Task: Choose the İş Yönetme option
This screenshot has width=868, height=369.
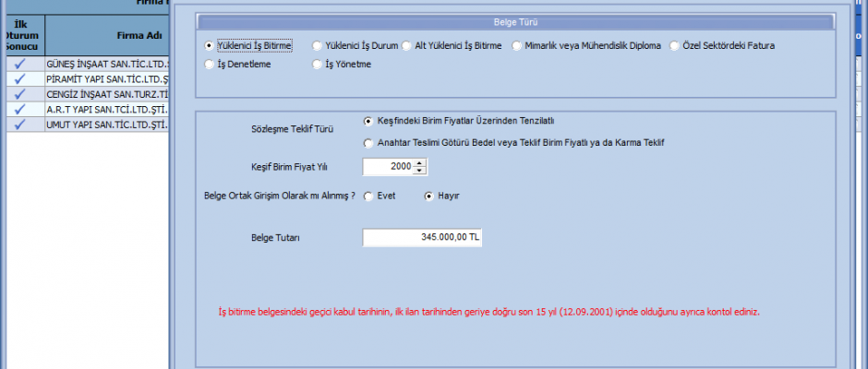Action: 318,65
